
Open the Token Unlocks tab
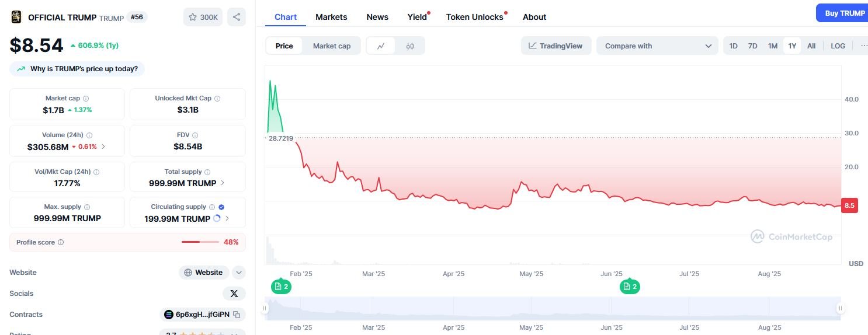474,17
